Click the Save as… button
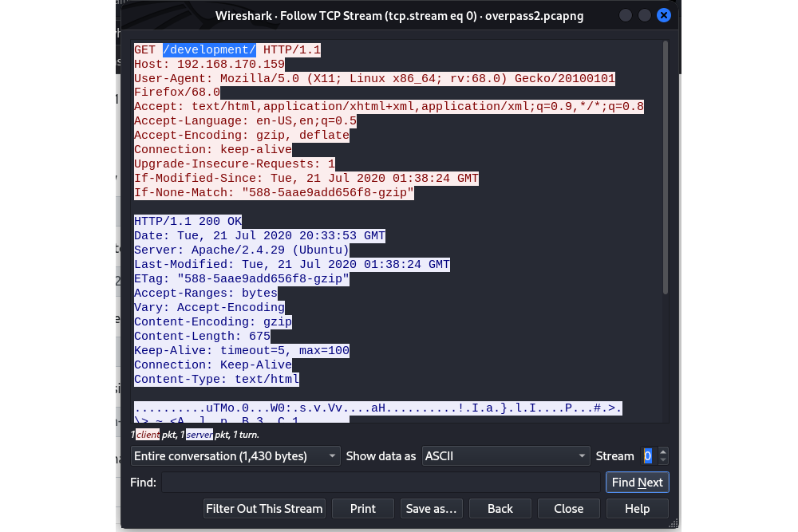The width and height of the screenshot is (798, 532). click(431, 509)
